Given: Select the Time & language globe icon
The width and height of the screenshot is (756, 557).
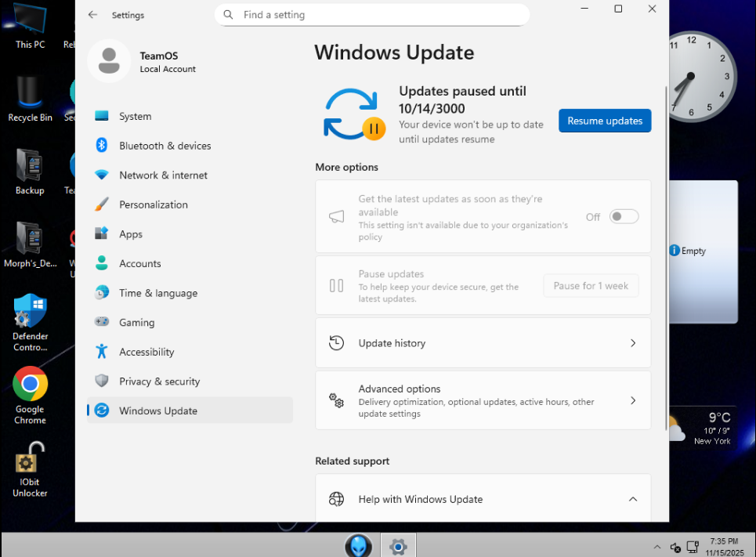Looking at the screenshot, I should [x=102, y=292].
